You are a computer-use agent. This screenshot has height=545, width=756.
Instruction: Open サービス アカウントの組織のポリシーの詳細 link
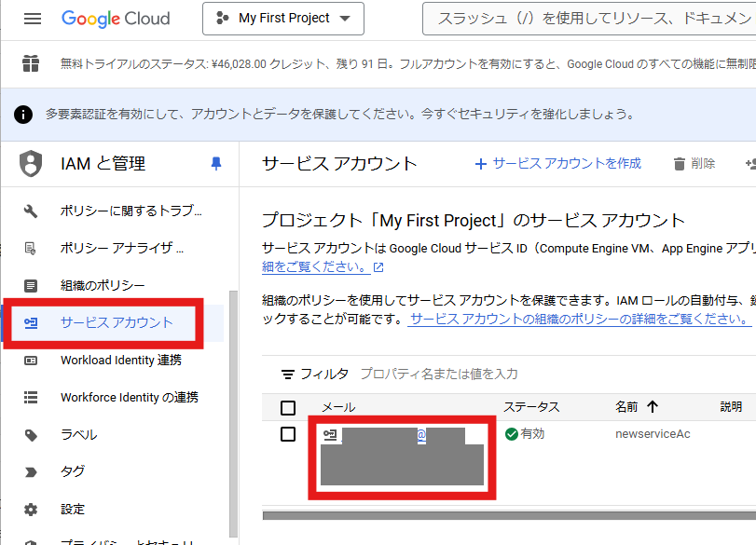[x=579, y=319]
